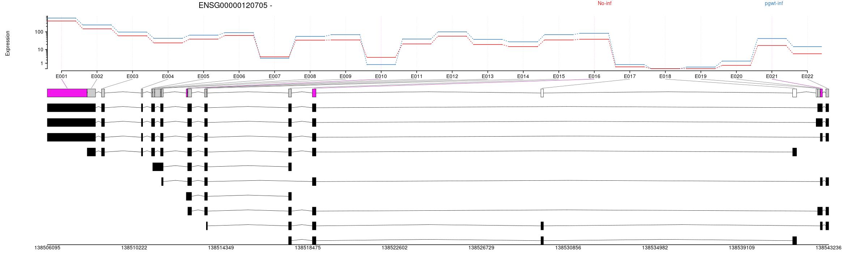Screen dimensions: 868x253
Task: Click the leftmost white exon box in gene model
Action: tap(542, 93)
